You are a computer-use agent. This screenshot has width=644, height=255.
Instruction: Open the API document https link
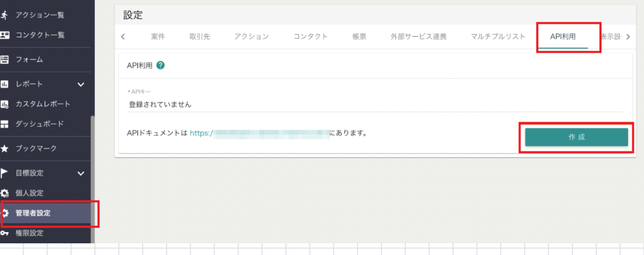coord(259,133)
